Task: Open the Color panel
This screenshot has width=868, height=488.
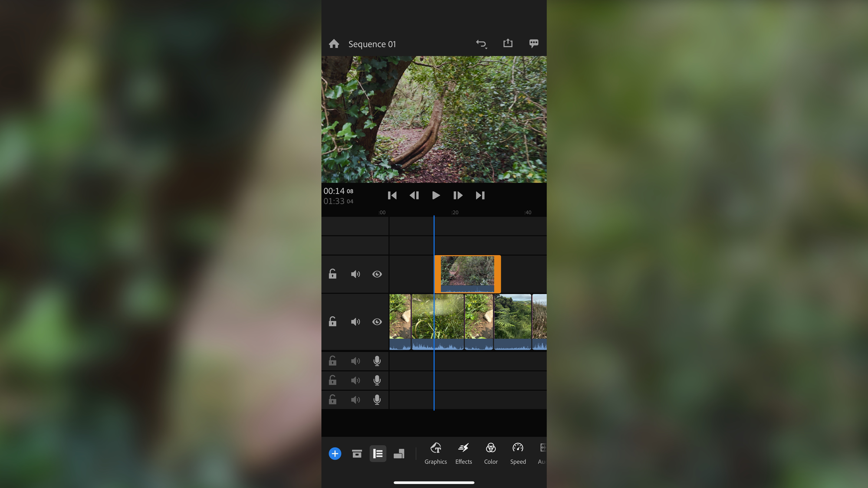Action: click(490, 453)
